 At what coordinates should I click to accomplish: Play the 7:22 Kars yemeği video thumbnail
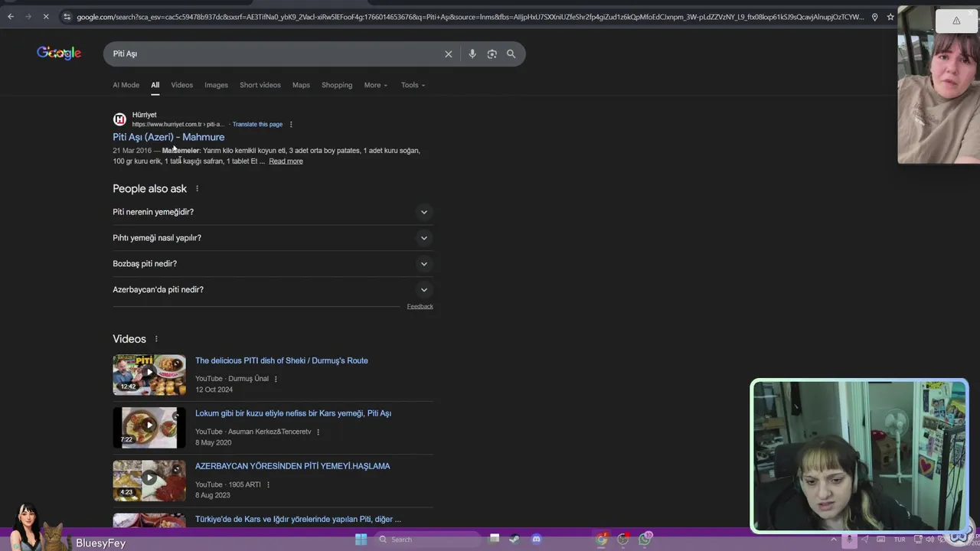click(x=149, y=427)
